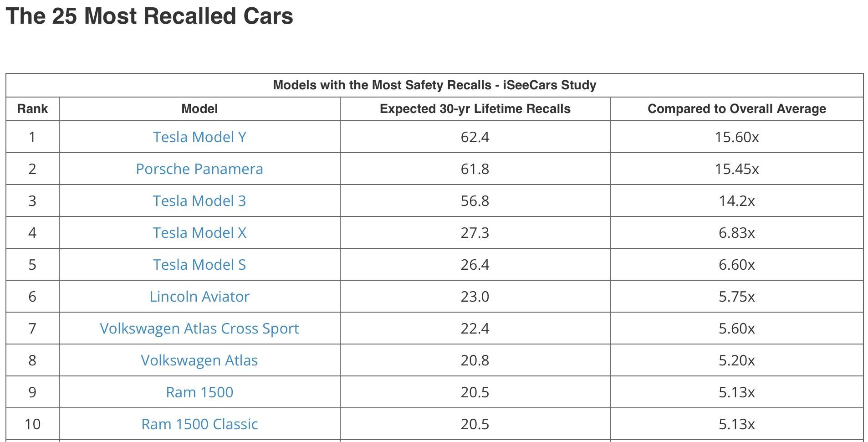
Task: Click the Volkswagen Atlas link in row 8
Action: (199, 360)
